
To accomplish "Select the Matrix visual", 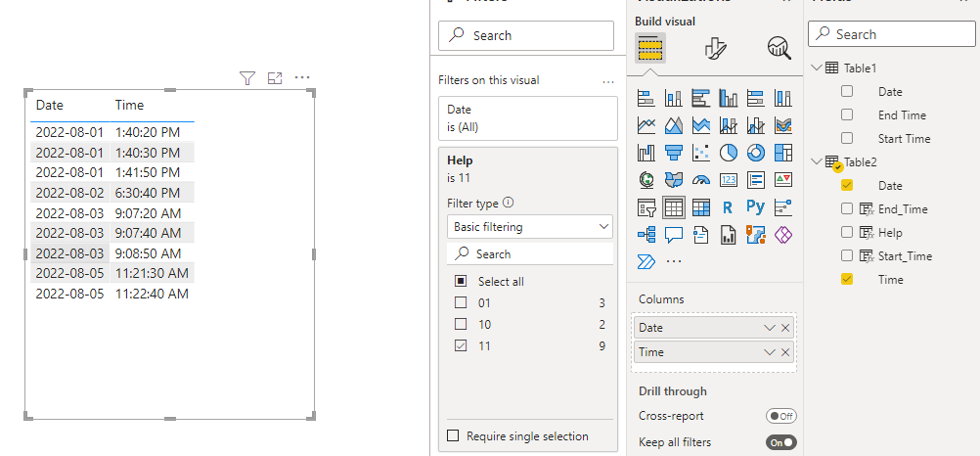I will tap(700, 207).
